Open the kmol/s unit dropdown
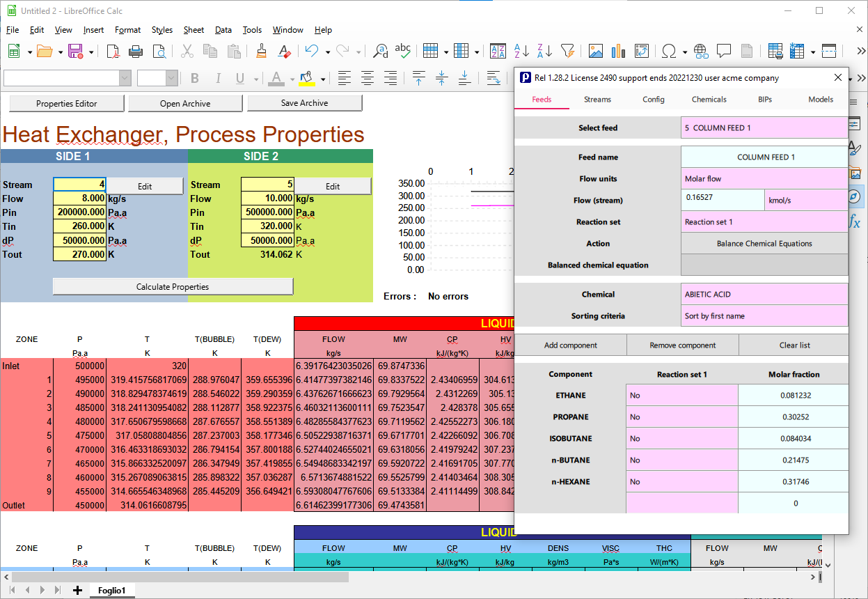Image resolution: width=868 pixels, height=599 pixels. click(806, 201)
